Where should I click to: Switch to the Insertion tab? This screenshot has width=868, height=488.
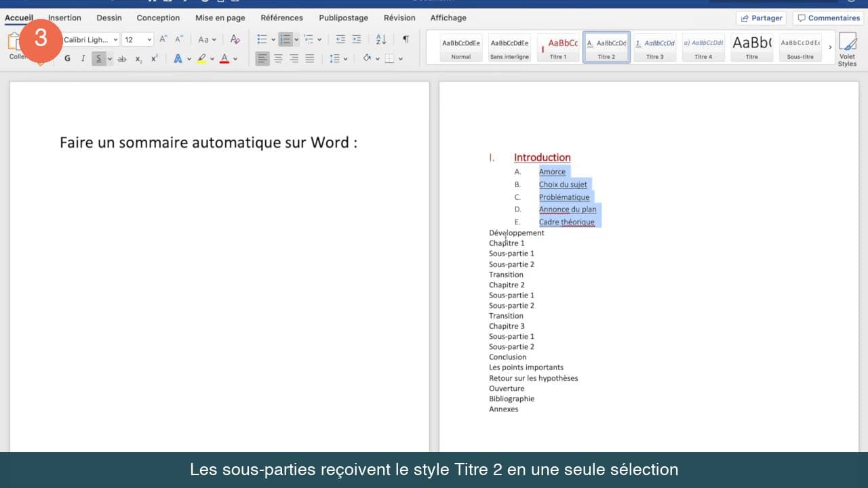point(64,18)
